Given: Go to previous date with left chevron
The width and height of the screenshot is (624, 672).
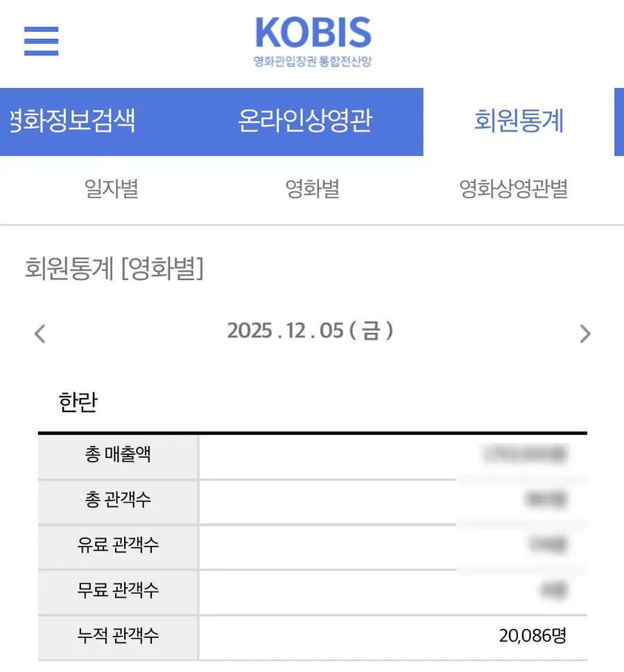Looking at the screenshot, I should [40, 334].
